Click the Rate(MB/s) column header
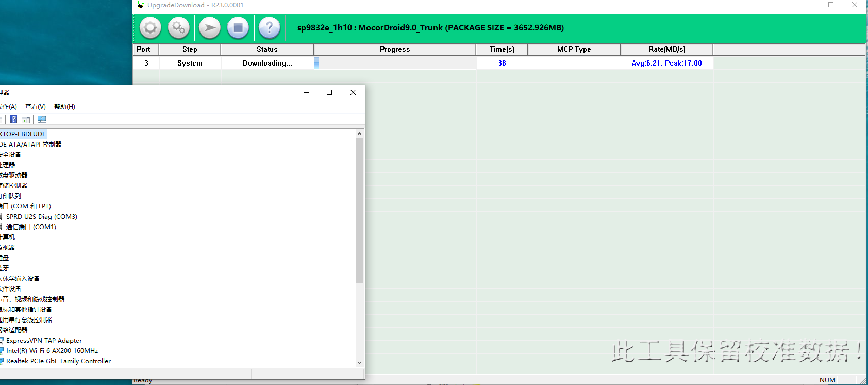868x385 pixels. tap(666, 50)
